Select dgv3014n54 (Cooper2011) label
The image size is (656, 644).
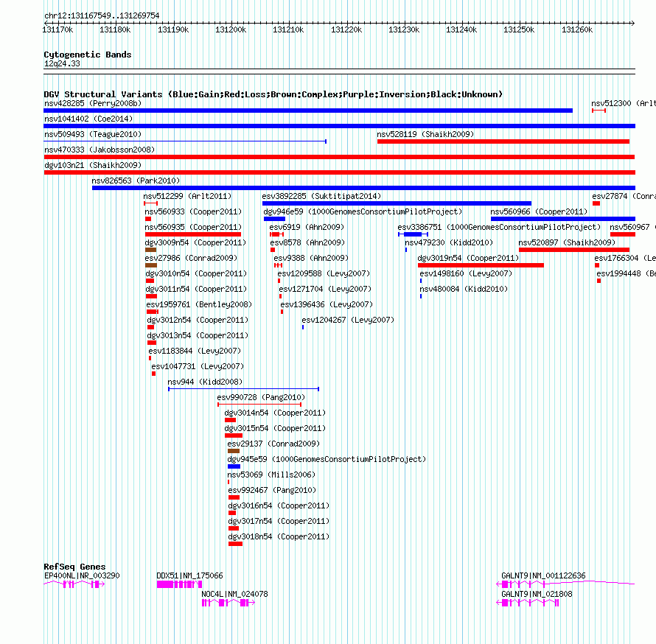pyautogui.click(x=275, y=413)
